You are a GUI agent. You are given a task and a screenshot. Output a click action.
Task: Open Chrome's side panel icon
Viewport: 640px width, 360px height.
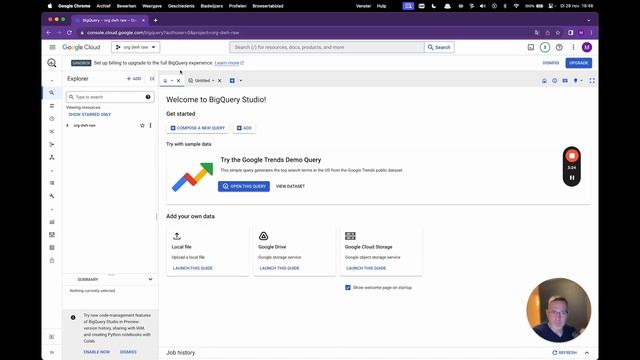click(x=571, y=33)
